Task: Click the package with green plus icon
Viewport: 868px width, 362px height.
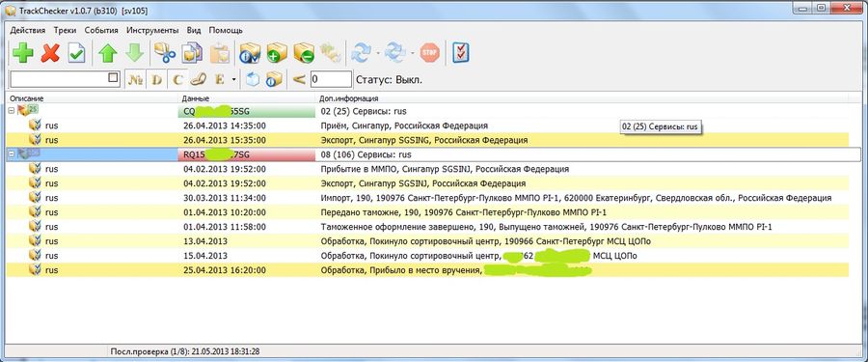Action: (x=277, y=53)
